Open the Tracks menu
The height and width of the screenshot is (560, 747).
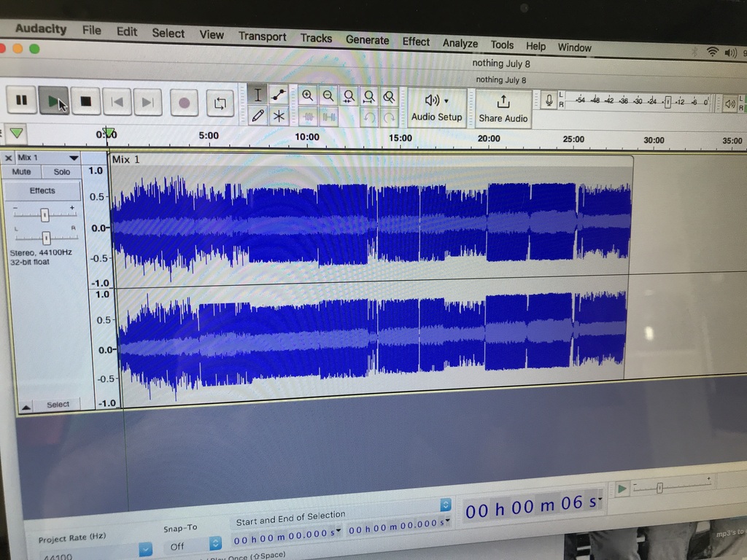coord(316,38)
